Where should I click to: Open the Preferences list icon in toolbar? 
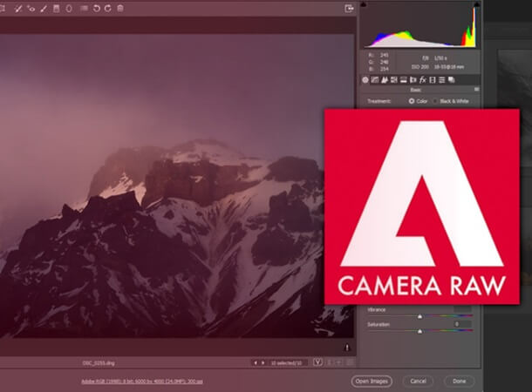coord(84,8)
